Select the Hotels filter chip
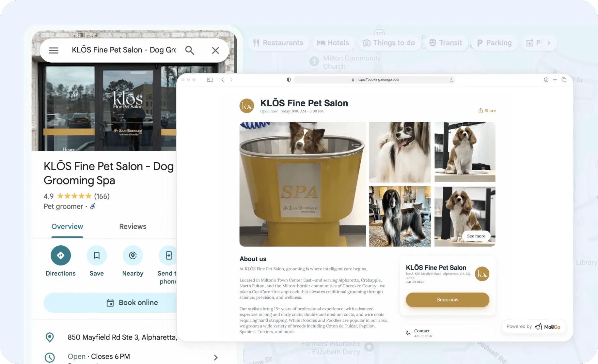 click(333, 43)
